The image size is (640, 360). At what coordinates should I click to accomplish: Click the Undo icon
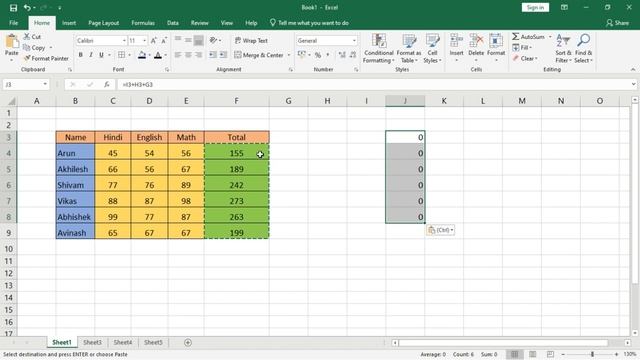(x=27, y=8)
